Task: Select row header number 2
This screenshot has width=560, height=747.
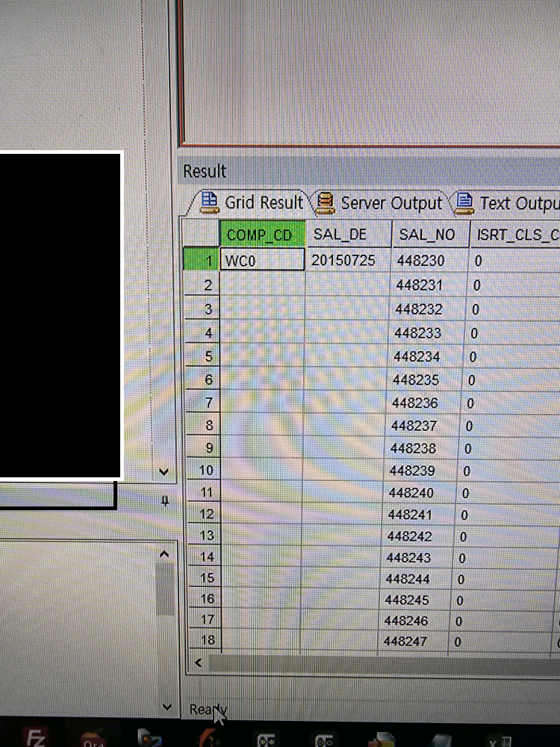Action: tap(202, 285)
